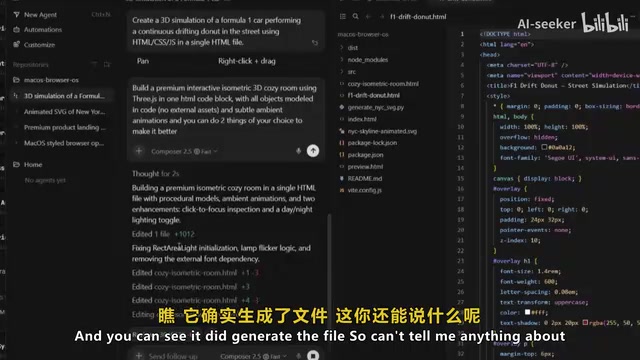Screen dimensions: 640x360
Task: Expand the node_modules folder
Action: click(367, 60)
